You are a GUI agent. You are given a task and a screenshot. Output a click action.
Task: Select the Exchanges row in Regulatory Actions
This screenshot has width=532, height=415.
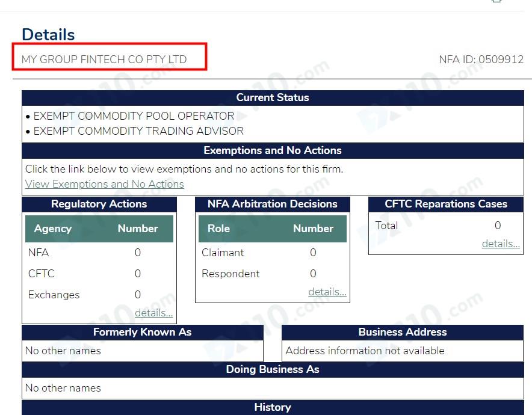[99, 295]
